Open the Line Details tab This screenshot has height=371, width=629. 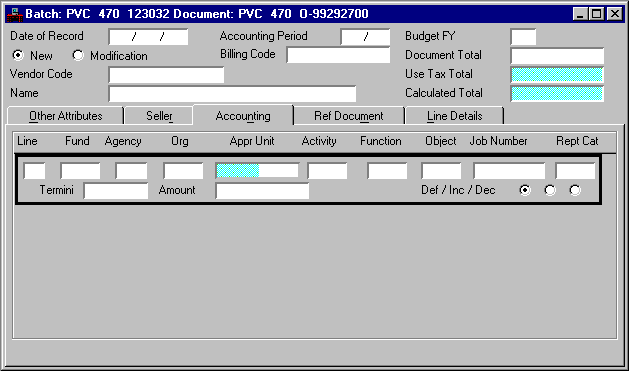[x=455, y=116]
